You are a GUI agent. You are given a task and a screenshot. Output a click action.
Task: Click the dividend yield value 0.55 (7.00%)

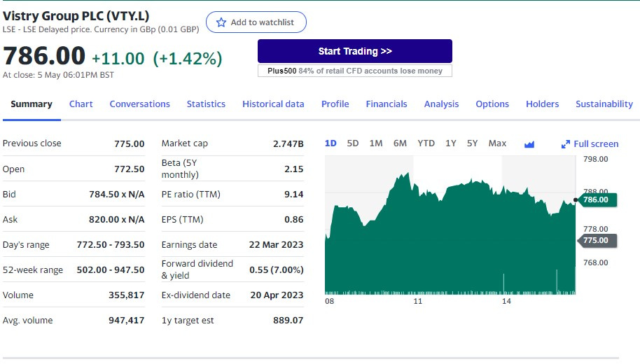coord(277,270)
